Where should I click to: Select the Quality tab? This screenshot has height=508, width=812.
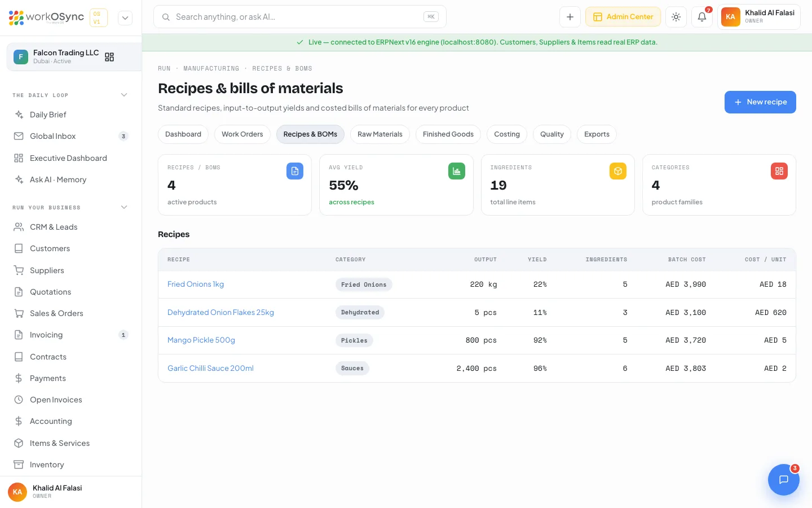pos(552,134)
